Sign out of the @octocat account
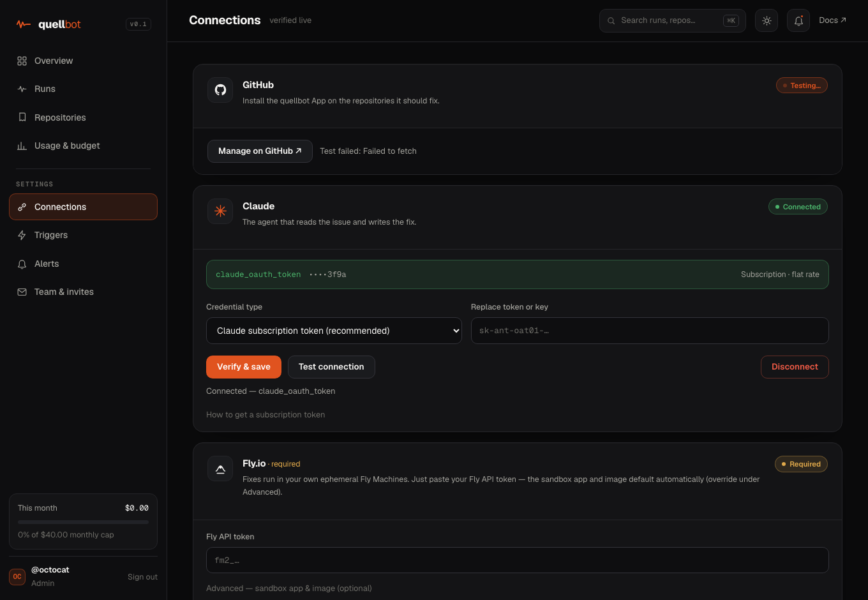The height and width of the screenshot is (600, 868). [x=142, y=576]
